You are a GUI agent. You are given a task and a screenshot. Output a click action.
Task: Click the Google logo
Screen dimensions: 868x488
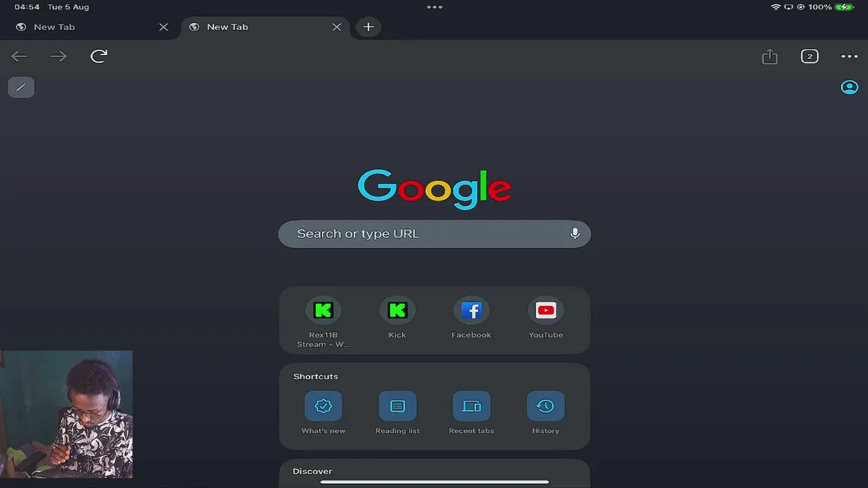[435, 188]
